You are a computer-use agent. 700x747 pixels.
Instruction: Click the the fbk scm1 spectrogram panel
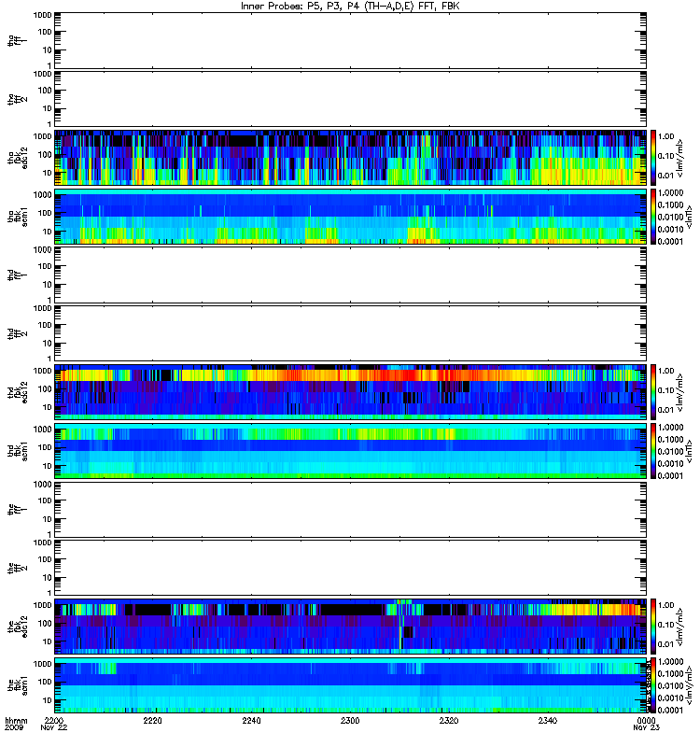351,684
